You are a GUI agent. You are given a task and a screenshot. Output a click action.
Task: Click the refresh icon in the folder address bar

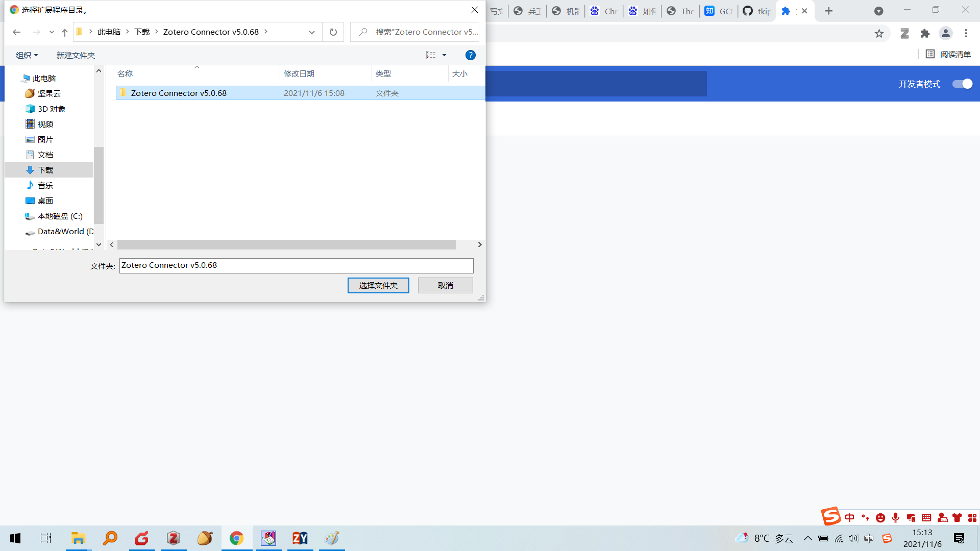coord(333,32)
